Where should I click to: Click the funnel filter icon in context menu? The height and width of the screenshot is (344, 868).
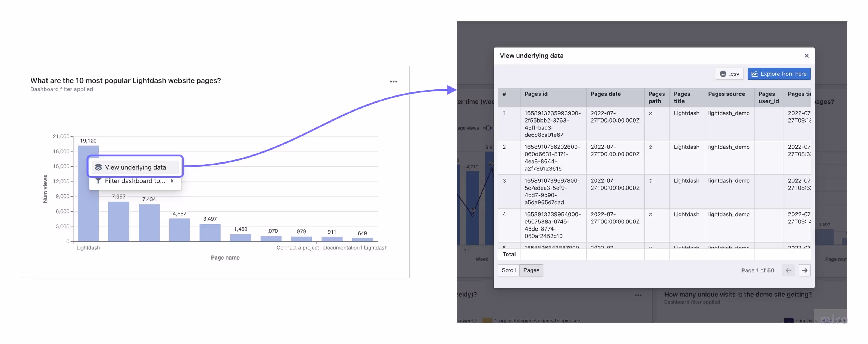[x=98, y=181]
